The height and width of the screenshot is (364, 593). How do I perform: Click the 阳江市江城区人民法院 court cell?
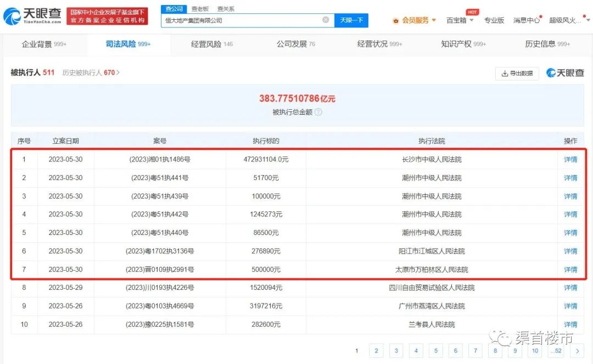pos(432,251)
